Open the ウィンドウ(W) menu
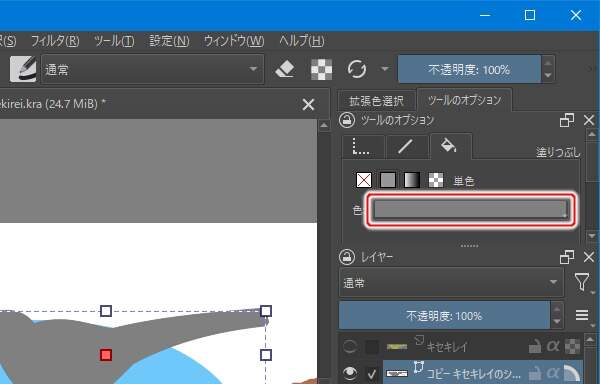The height and width of the screenshot is (384, 600). pyautogui.click(x=234, y=41)
